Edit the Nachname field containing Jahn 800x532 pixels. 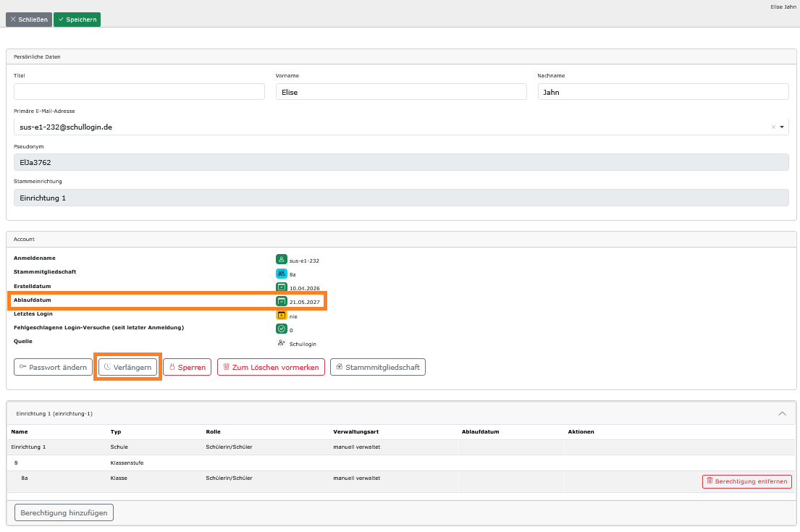663,92
